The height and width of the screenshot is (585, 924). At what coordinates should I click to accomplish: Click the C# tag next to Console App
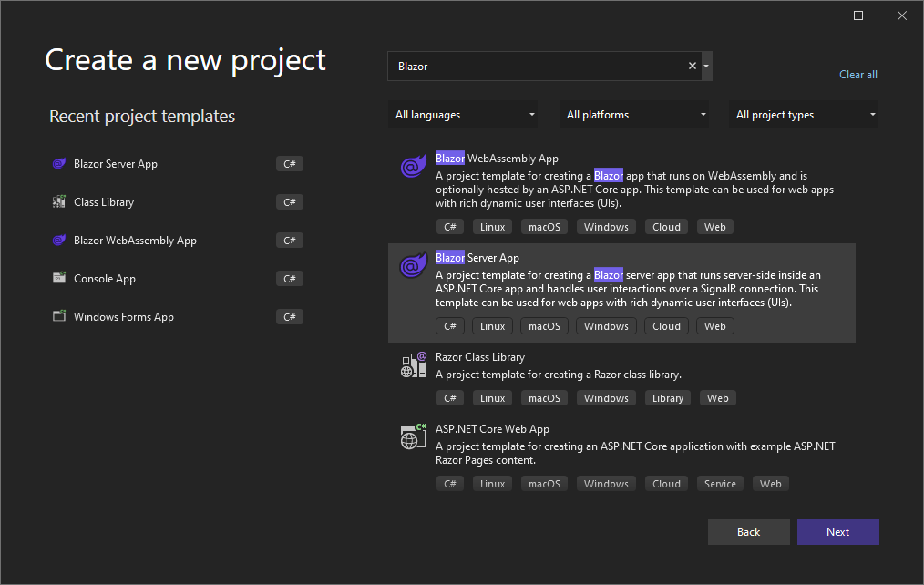coord(290,279)
